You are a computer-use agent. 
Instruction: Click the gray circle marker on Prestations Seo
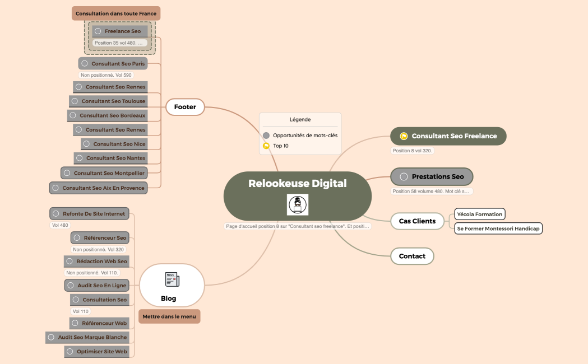[x=404, y=177]
